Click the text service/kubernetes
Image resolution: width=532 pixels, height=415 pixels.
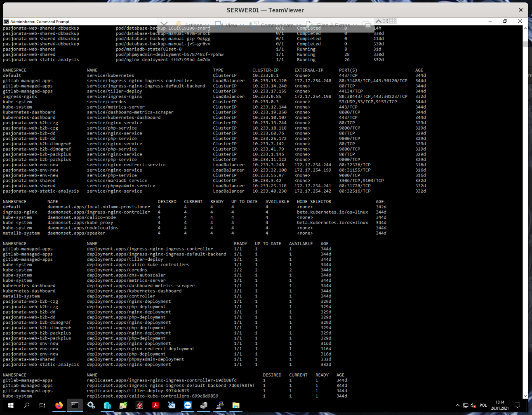coord(111,75)
